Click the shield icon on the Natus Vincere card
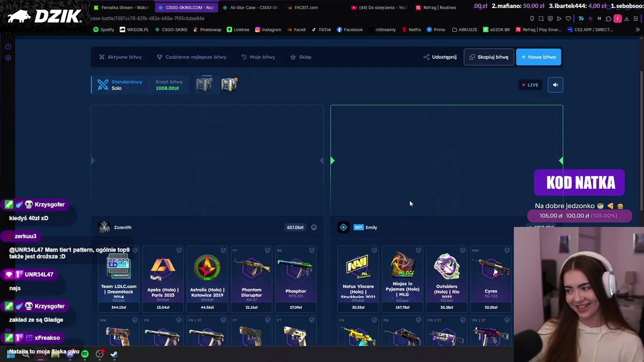The width and height of the screenshot is (644, 362). click(374, 250)
